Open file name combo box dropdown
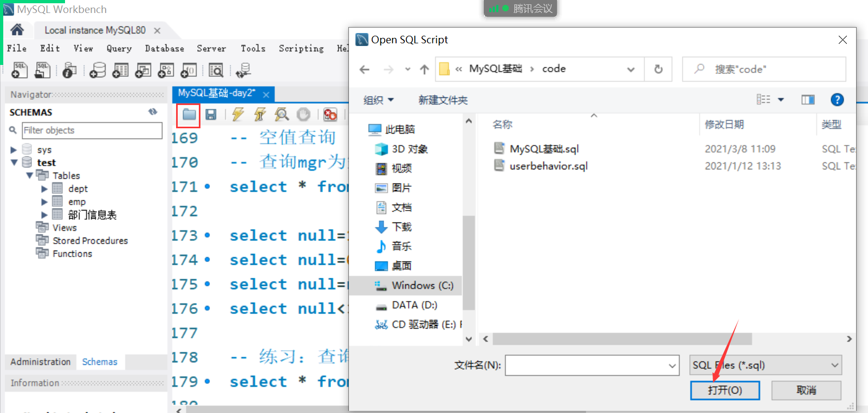Viewport: 868px width, 413px height. pos(672,366)
